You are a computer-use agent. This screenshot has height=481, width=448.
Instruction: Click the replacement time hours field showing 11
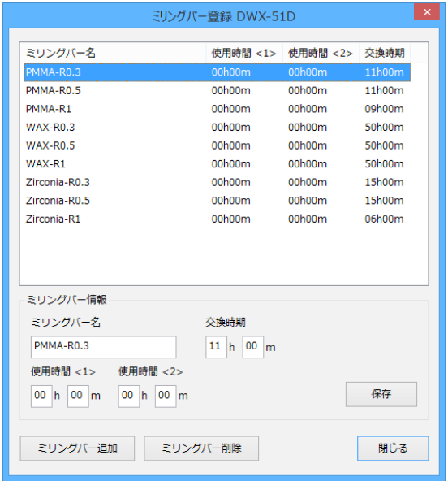click(217, 347)
